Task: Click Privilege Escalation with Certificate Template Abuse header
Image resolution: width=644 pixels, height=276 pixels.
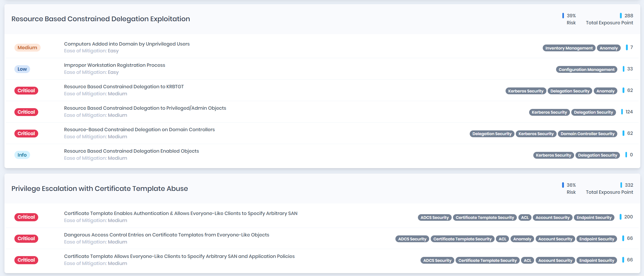Action: pos(99,189)
